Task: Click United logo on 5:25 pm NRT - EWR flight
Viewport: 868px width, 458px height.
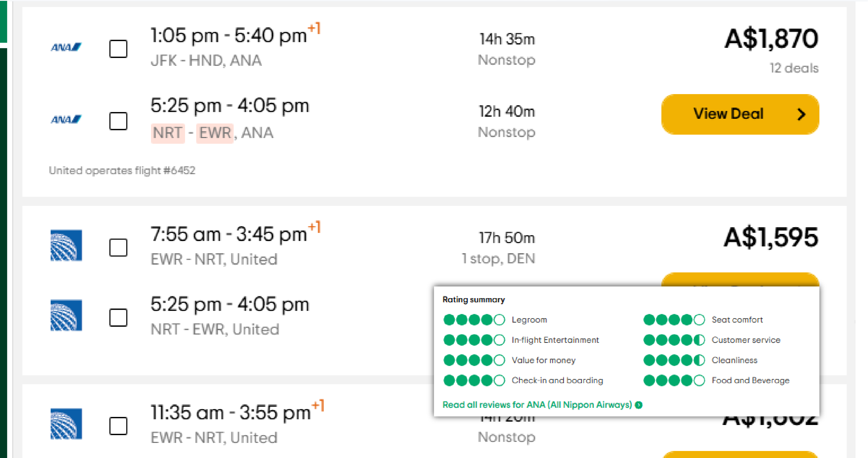Action: 66,315
